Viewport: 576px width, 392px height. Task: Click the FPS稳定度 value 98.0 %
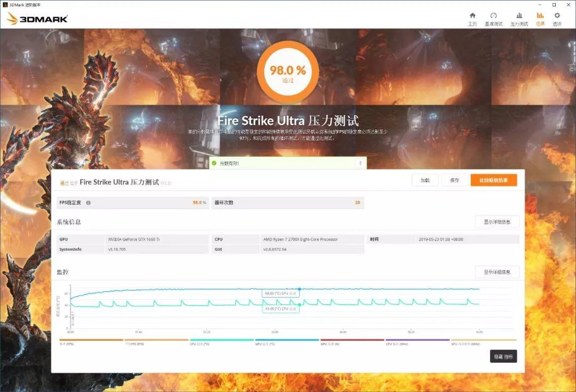[199, 203]
